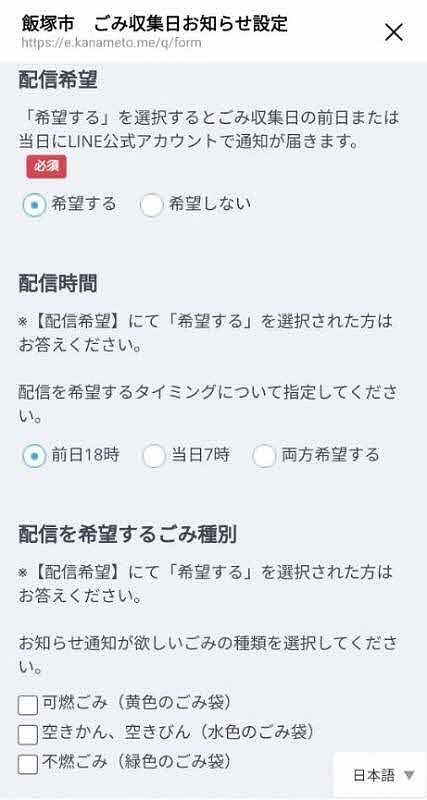The image size is (427, 800).
Task: Check the 不燃ごみ(緑色のごみ袋) box
Action: pos(28,764)
